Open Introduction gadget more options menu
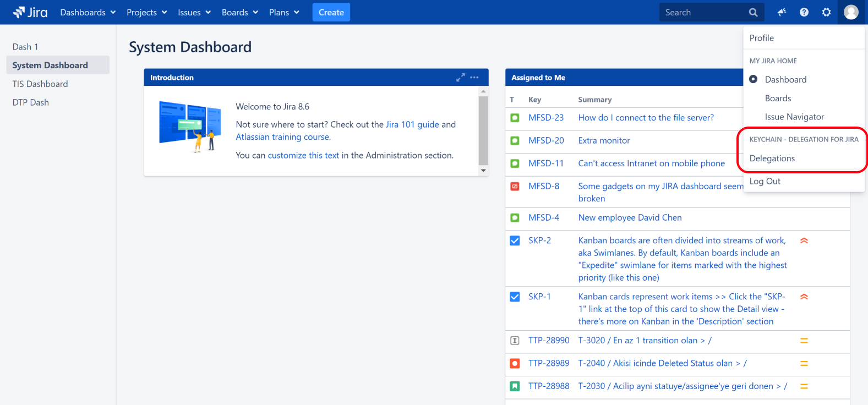 tap(474, 78)
